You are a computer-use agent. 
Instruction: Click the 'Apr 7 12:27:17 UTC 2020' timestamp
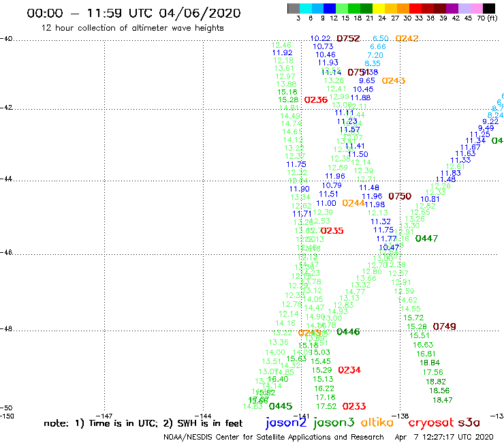444,438
